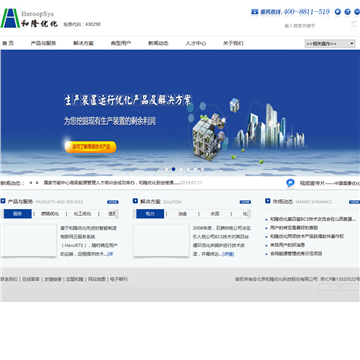
Task: Click square icon beside 产品与服务 heading
Action: (x=3, y=201)
